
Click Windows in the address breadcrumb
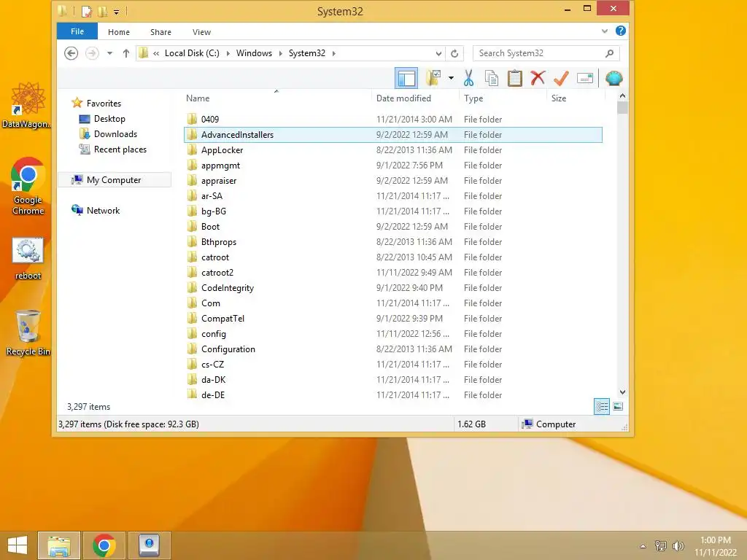point(254,53)
